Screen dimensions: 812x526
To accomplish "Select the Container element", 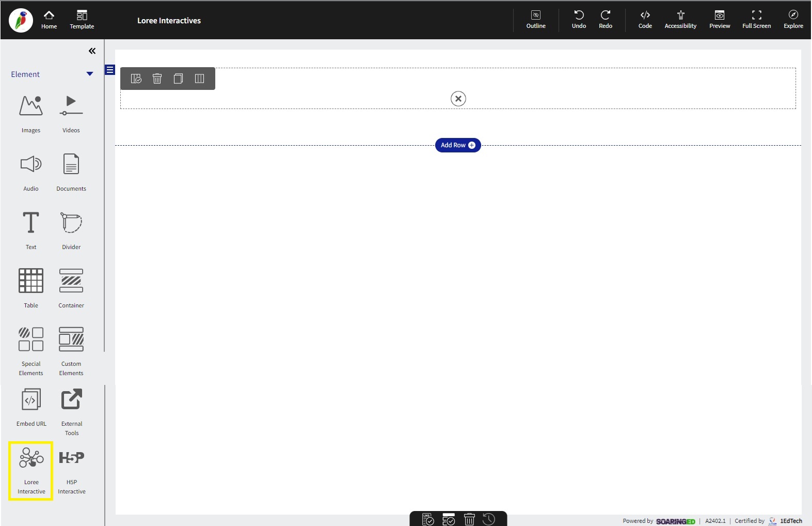I will (71, 289).
